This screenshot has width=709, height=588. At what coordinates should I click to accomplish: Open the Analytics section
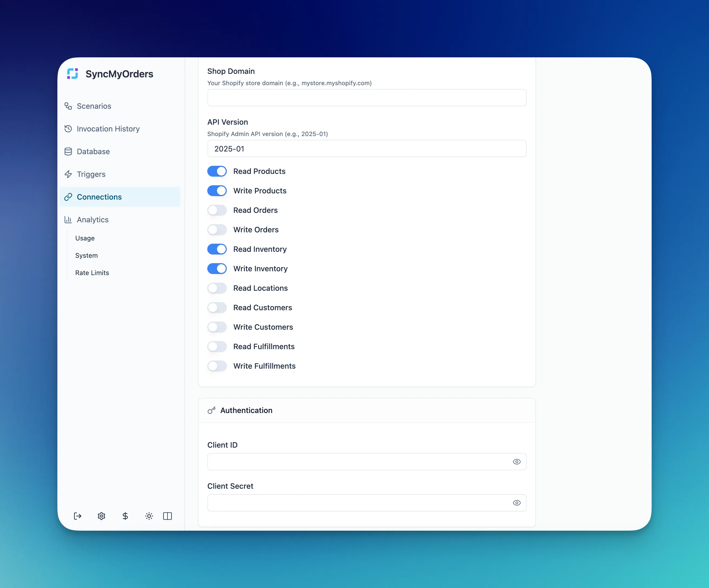[93, 220]
